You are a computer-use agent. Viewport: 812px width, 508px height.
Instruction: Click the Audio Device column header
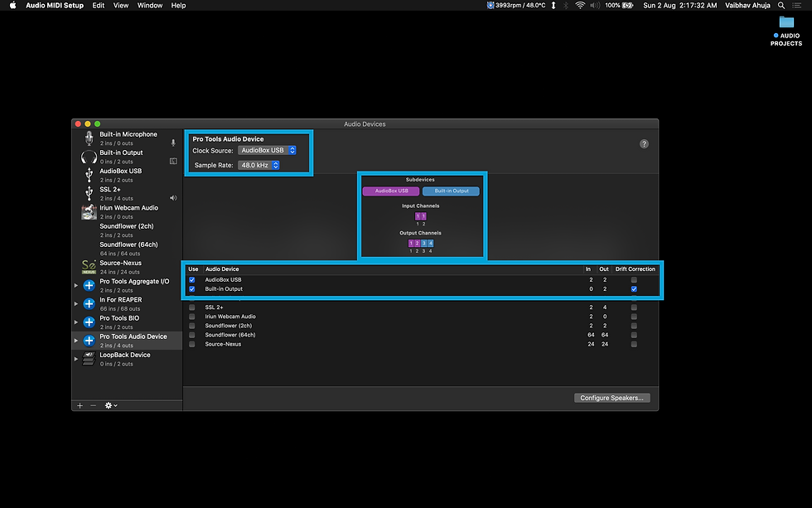coord(222,269)
